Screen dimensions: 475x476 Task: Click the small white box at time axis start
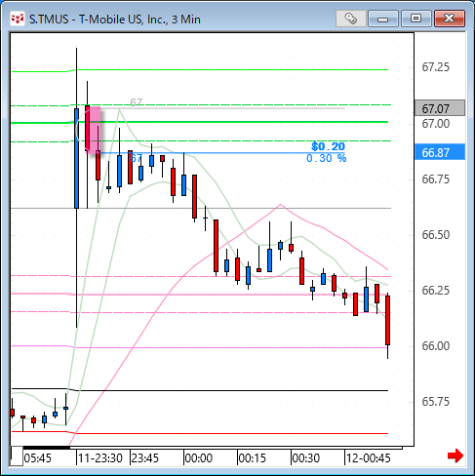pyautogui.click(x=17, y=456)
